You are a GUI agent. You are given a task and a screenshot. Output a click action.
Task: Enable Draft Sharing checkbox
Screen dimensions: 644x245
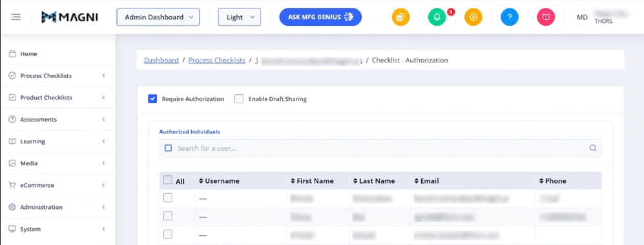[x=239, y=99]
